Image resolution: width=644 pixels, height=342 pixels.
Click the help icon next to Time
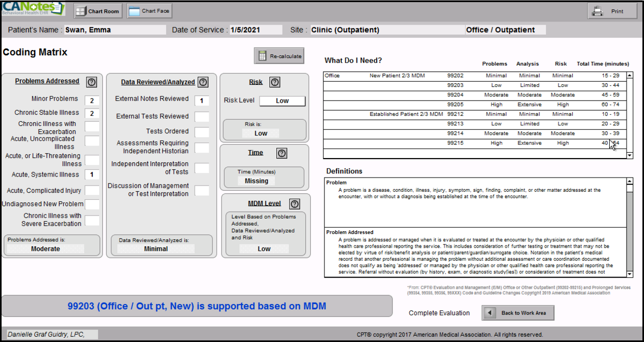282,153
